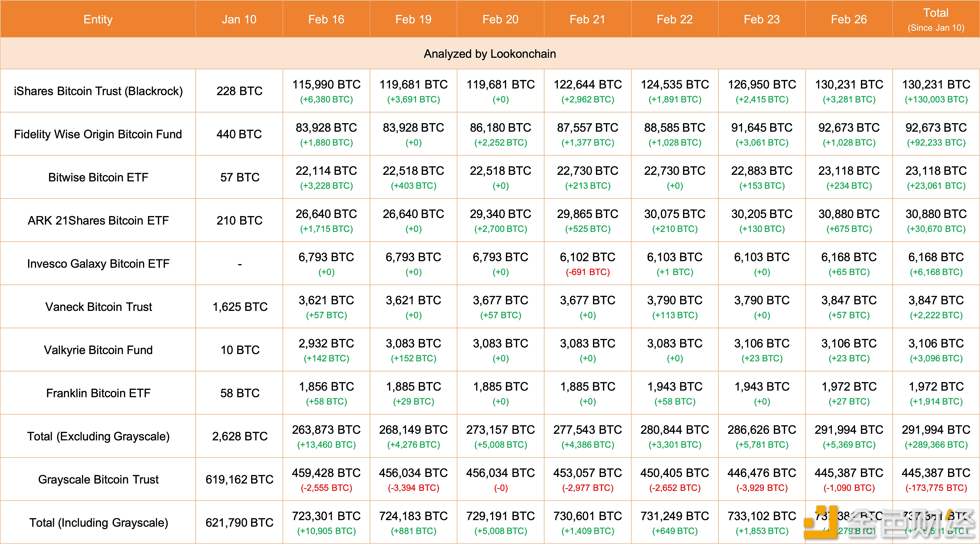Image resolution: width=980 pixels, height=544 pixels.
Task: Click the (-173,775 BTC) Grayscale total change
Action: coord(936,488)
